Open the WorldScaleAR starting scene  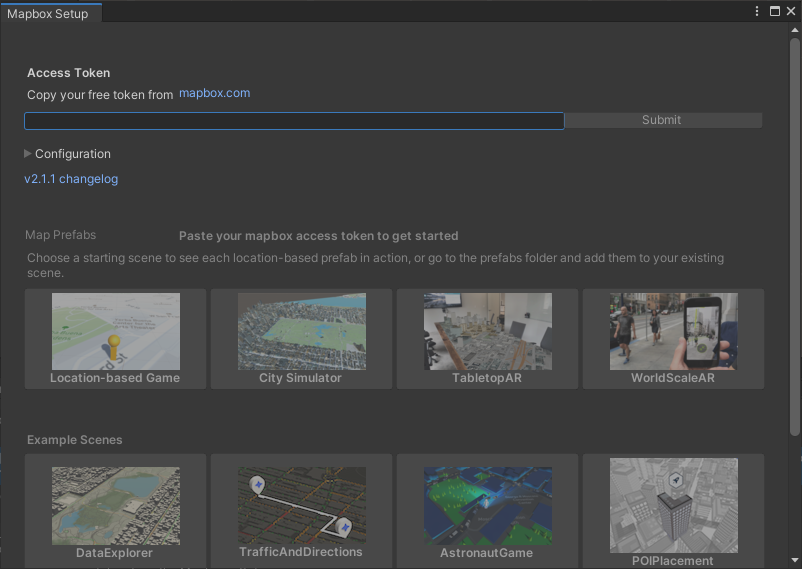[674, 339]
